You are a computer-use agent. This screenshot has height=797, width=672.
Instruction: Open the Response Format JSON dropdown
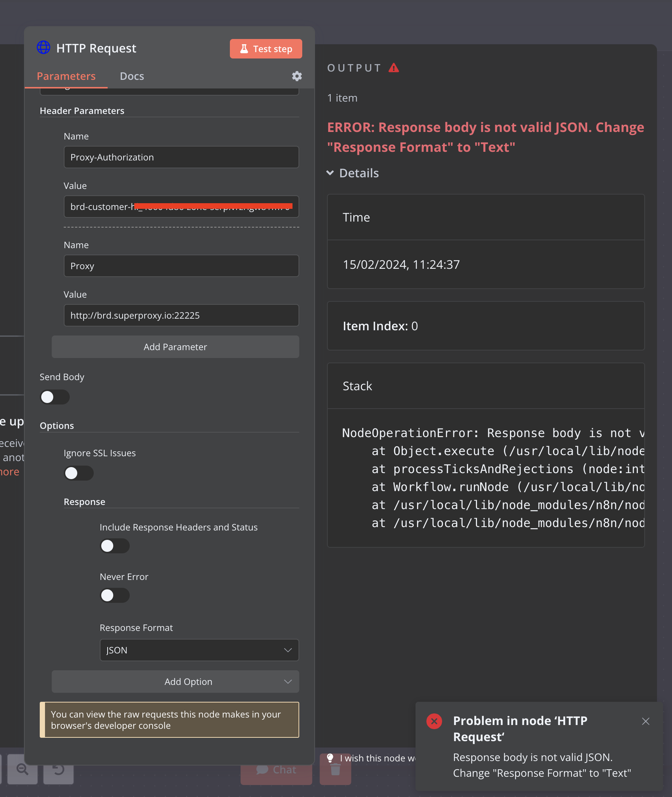199,650
